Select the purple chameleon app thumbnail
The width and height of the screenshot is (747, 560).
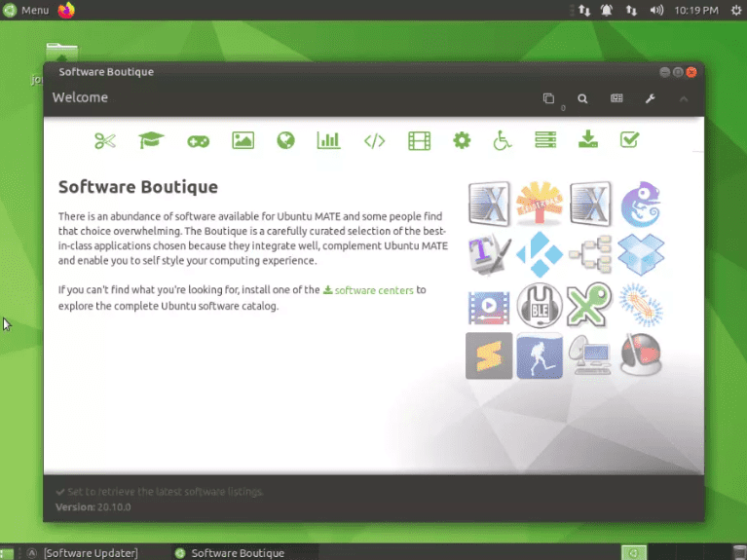(x=641, y=204)
